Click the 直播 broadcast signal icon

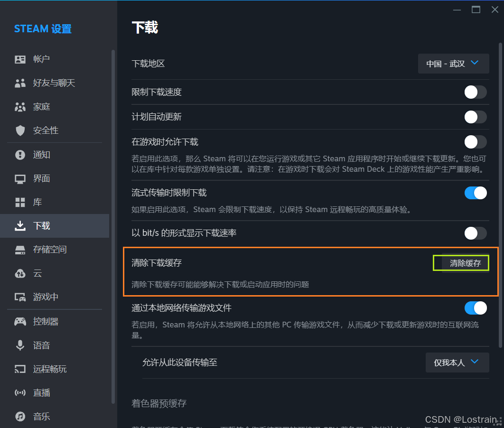click(x=20, y=393)
